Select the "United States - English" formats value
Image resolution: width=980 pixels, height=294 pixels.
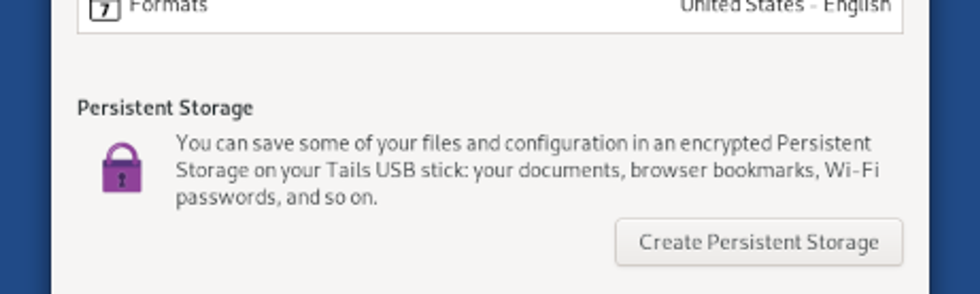click(x=785, y=7)
